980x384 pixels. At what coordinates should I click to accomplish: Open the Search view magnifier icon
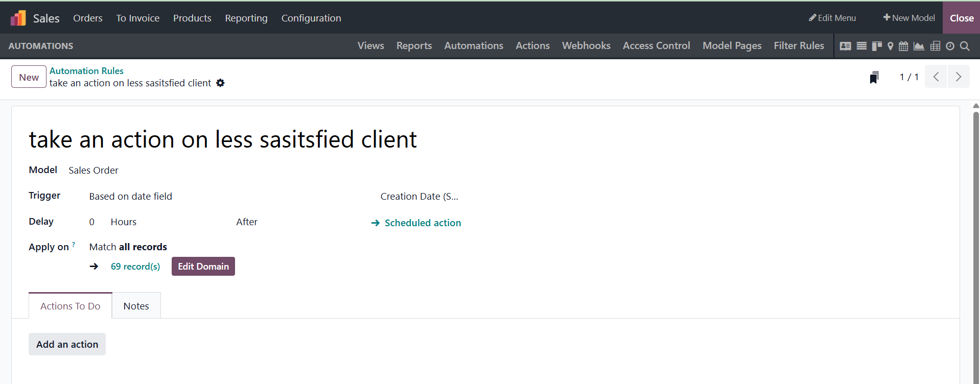[x=965, y=46]
